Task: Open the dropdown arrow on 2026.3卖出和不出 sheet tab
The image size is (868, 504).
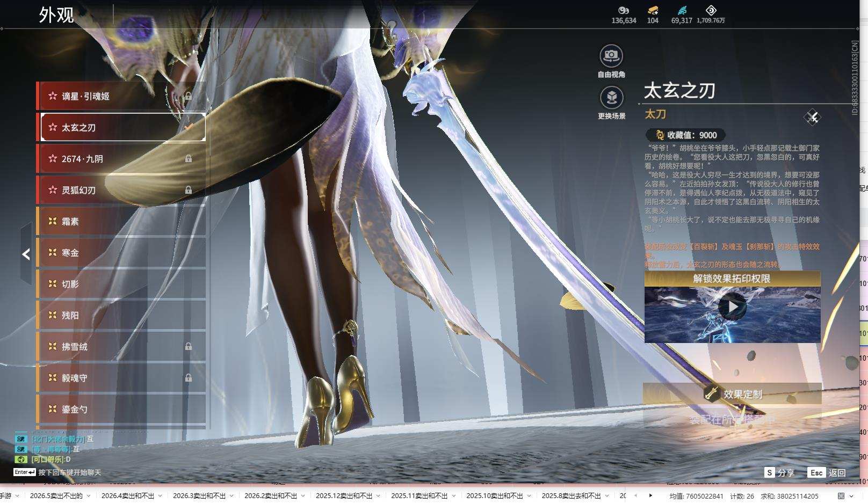Action: pyautogui.click(x=232, y=496)
